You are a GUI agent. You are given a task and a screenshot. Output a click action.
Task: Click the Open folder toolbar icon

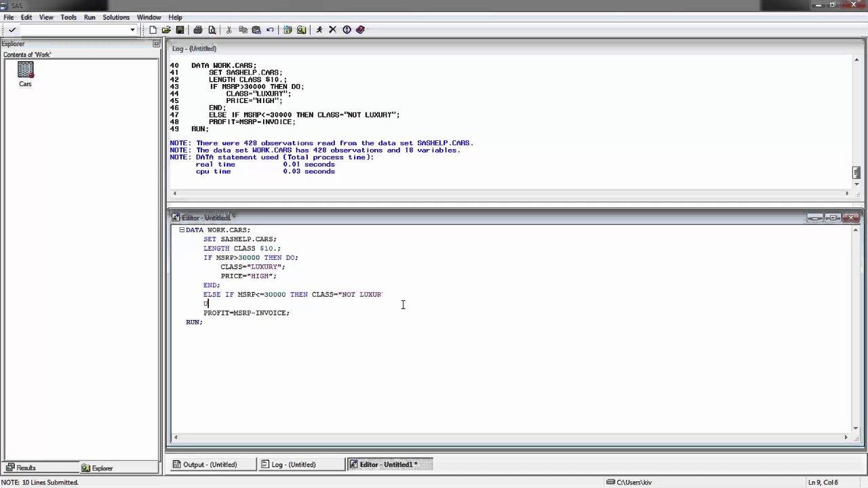(x=166, y=30)
